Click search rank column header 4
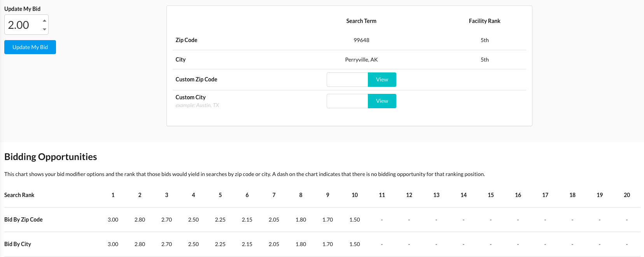The height and width of the screenshot is (257, 644). tap(194, 195)
